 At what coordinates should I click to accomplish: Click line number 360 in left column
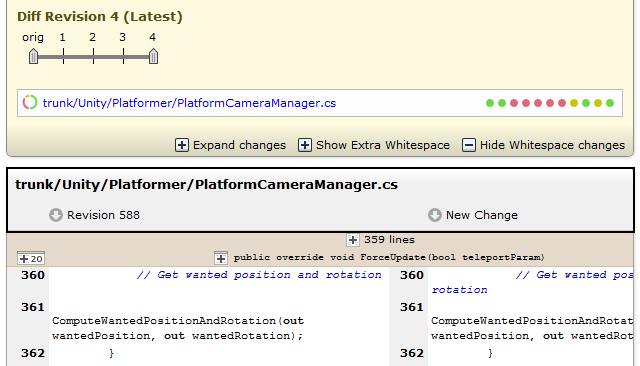tap(33, 275)
